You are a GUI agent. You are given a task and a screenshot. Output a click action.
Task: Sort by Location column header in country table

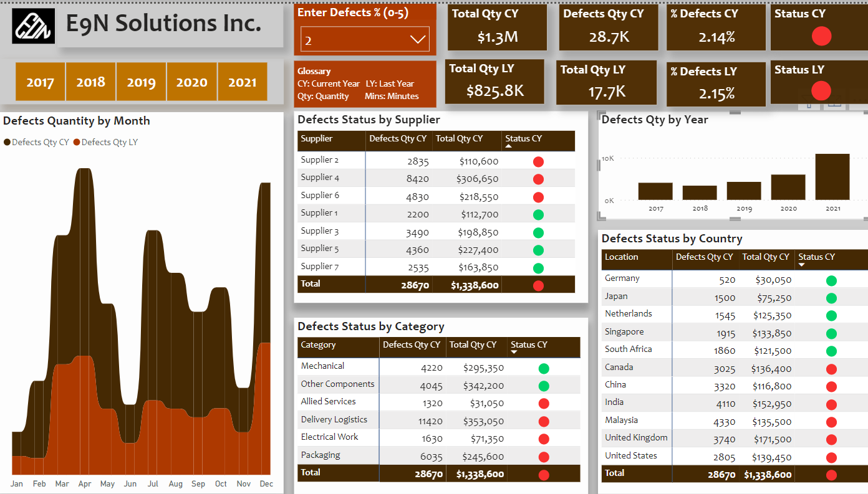[x=621, y=257]
